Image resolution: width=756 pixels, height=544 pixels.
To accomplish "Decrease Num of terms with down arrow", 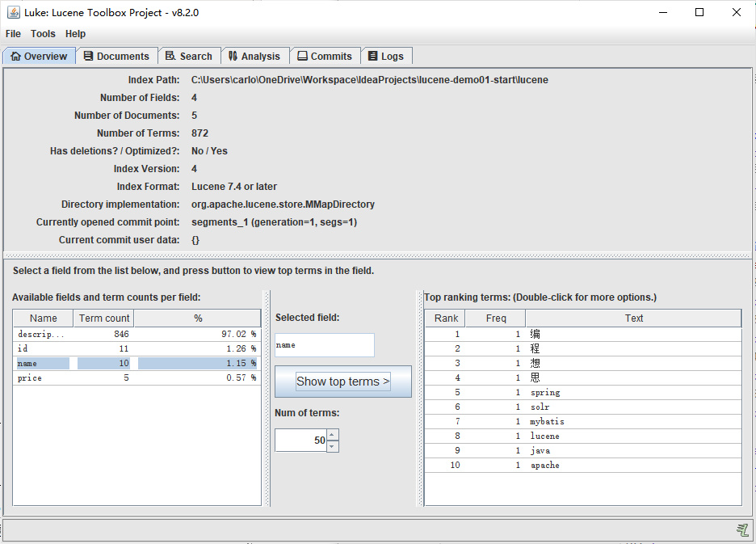I will tap(332, 446).
